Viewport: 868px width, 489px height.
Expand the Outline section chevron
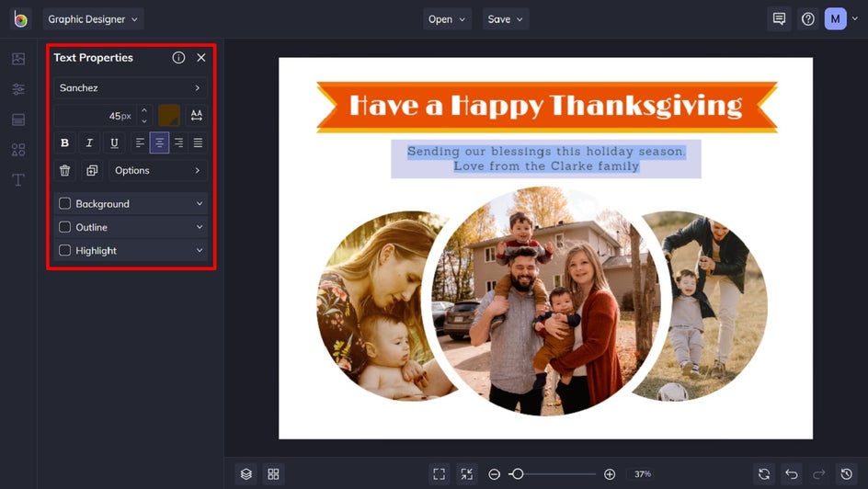pos(200,227)
